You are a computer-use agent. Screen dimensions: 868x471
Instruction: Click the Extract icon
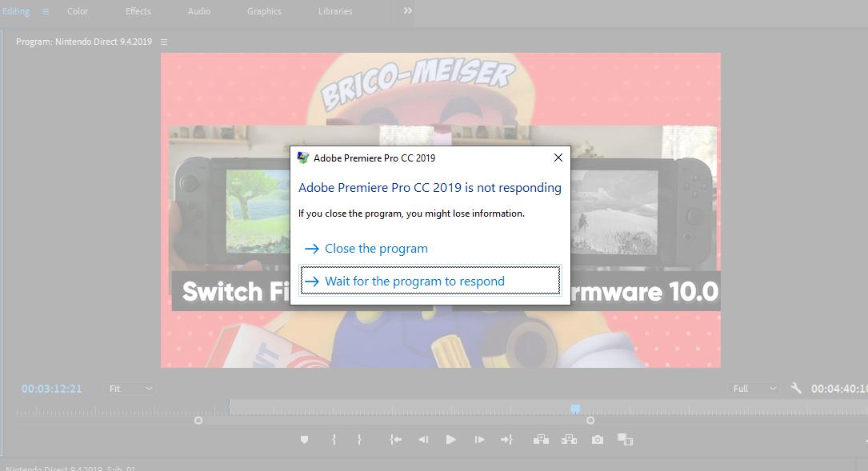tap(569, 440)
